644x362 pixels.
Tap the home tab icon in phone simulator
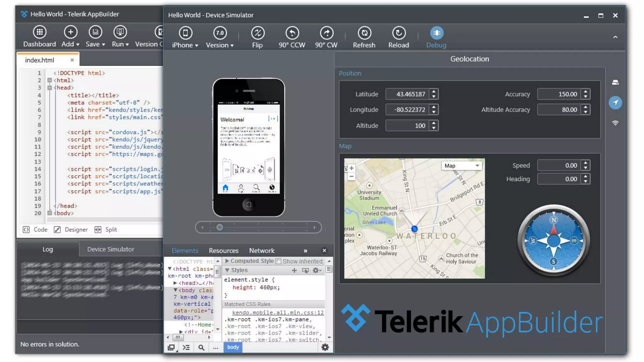[225, 188]
